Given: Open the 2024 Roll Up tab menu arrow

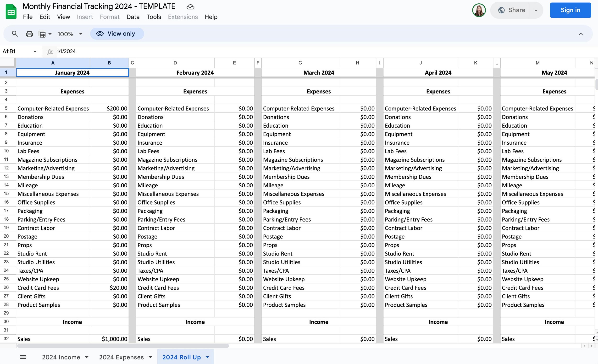Looking at the screenshot, I should 207,357.
